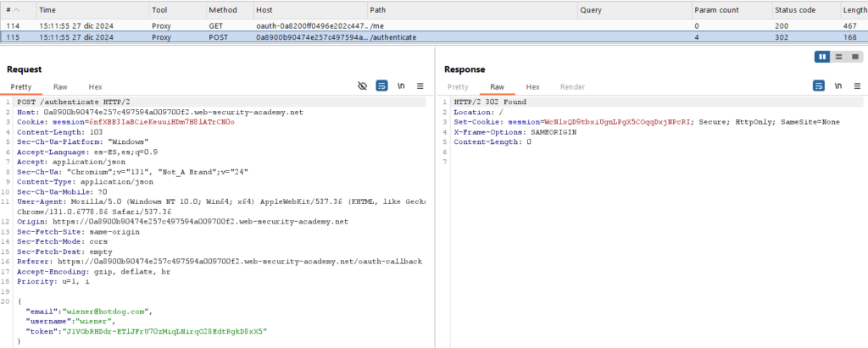
Task: Click the 'Content-Type: application/json' header line
Action: coord(86,181)
